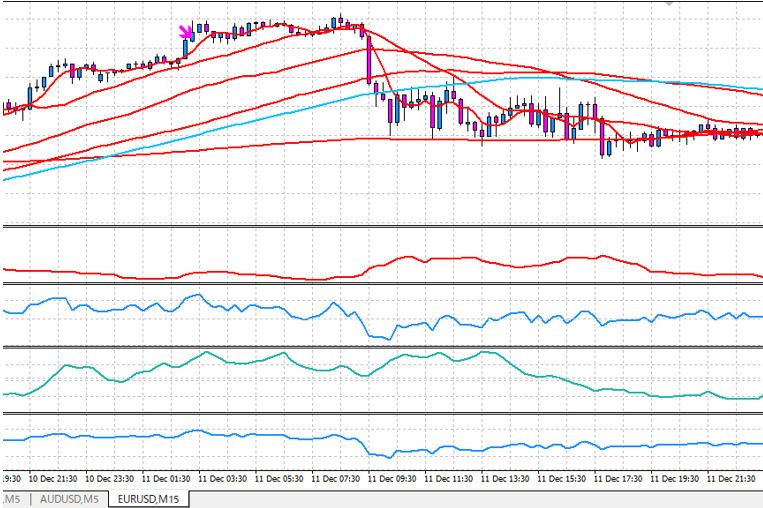
Task: Click the '11 Dec 01:30' time label
Action: [166, 479]
